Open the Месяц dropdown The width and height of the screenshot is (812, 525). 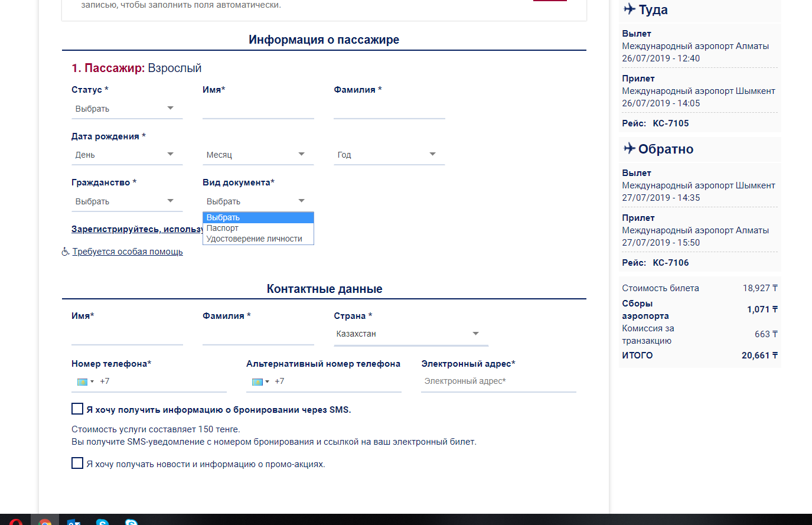[258, 155]
